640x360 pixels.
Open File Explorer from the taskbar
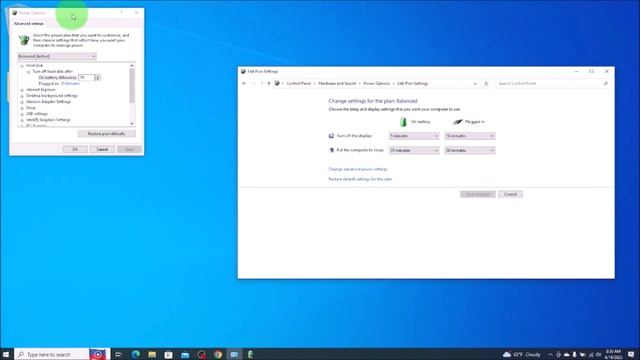[152, 354]
